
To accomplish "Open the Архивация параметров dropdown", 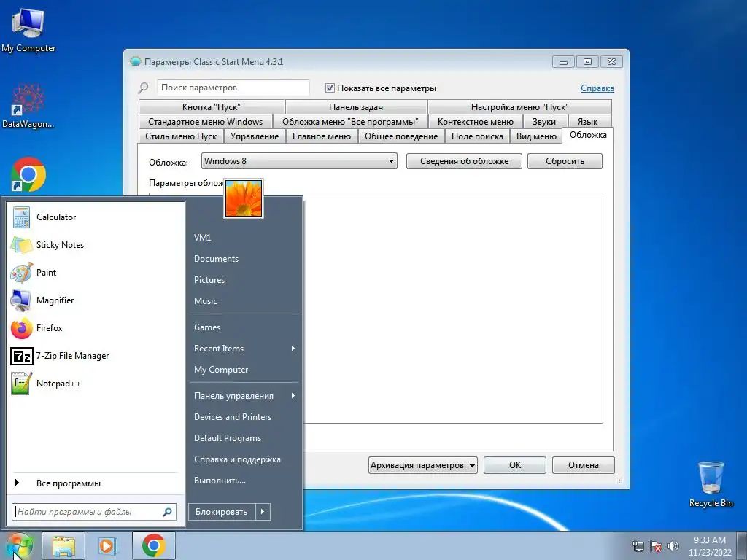I will 422,465.
